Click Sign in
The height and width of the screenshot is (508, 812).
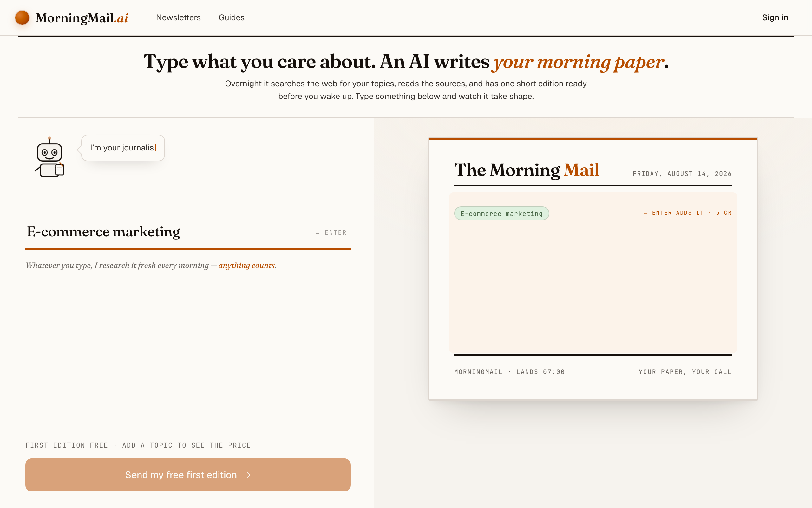tap(775, 17)
